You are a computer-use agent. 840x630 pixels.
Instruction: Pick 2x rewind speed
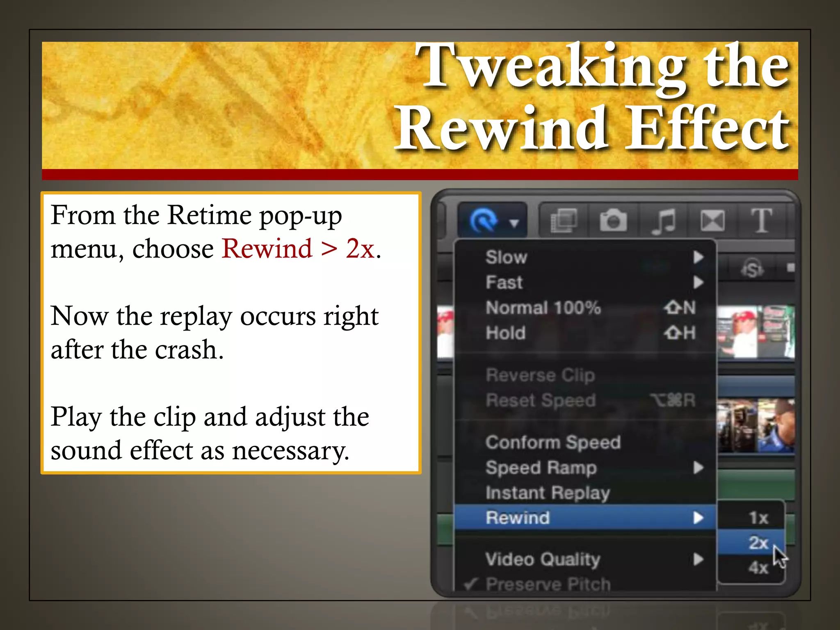point(751,543)
